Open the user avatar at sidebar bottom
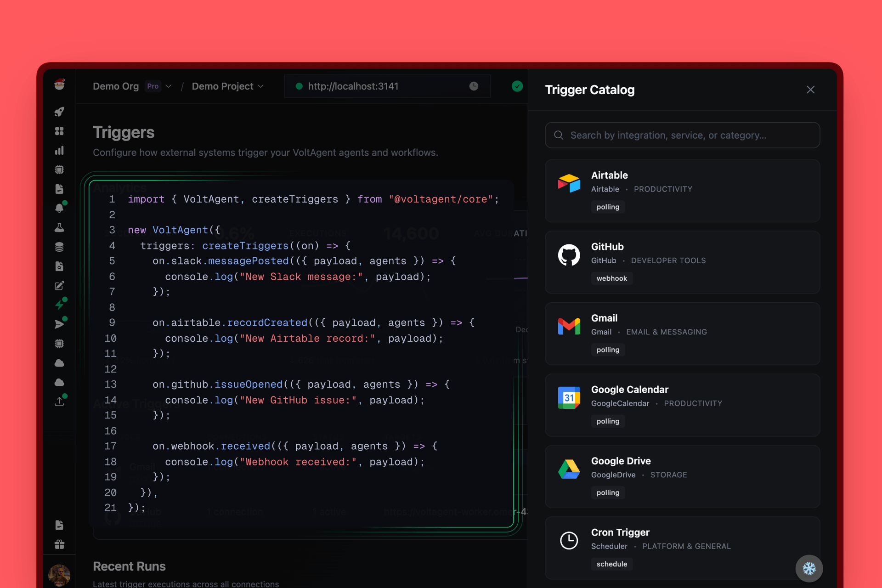The image size is (882, 588). [59, 575]
